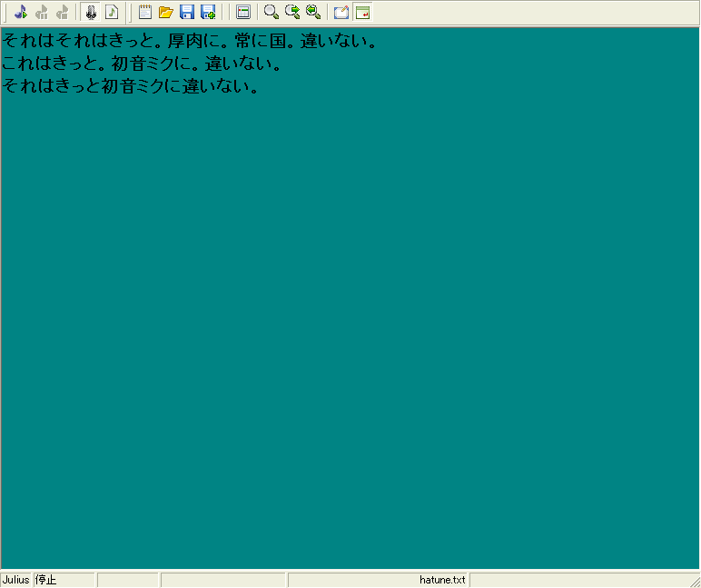Select the audio file input icon

112,12
